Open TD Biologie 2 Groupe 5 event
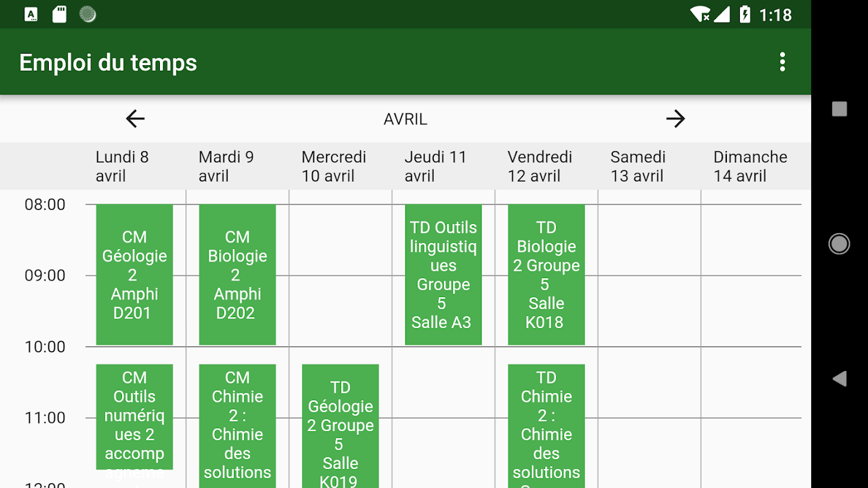This screenshot has width=868, height=488. click(x=546, y=274)
